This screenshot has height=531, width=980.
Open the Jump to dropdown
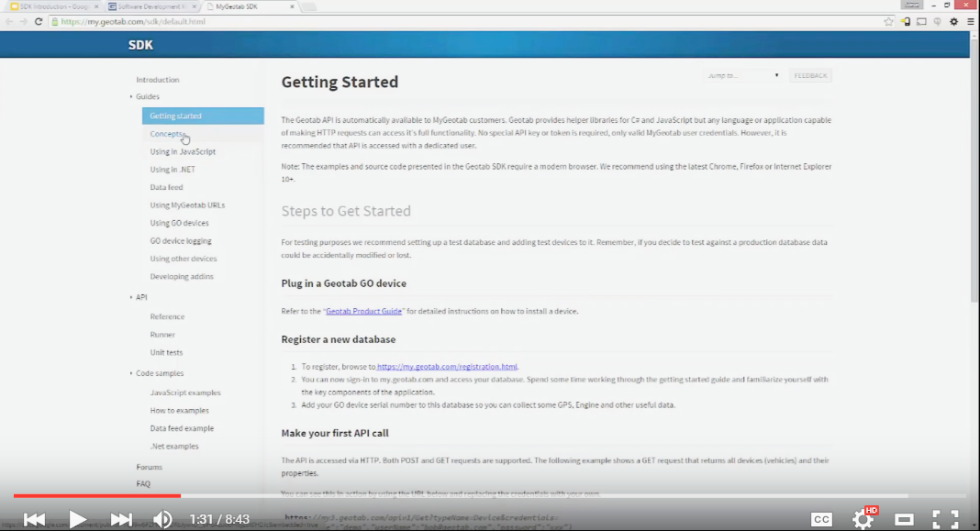point(743,75)
